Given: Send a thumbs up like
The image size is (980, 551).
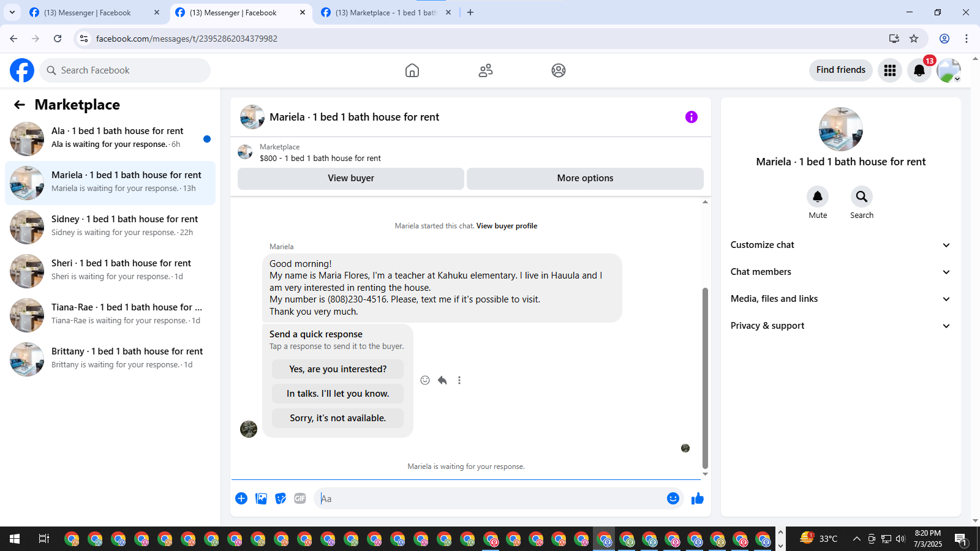Looking at the screenshot, I should 698,498.
